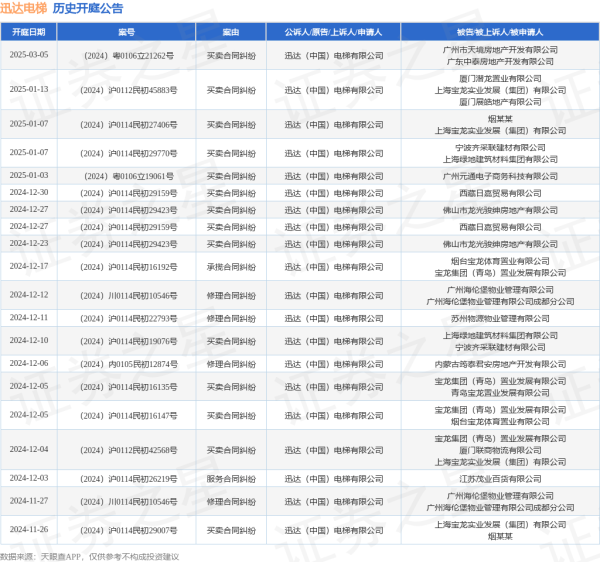Select case number 沪0114民初16192号
Screen dimensions: 600x562
point(129,267)
